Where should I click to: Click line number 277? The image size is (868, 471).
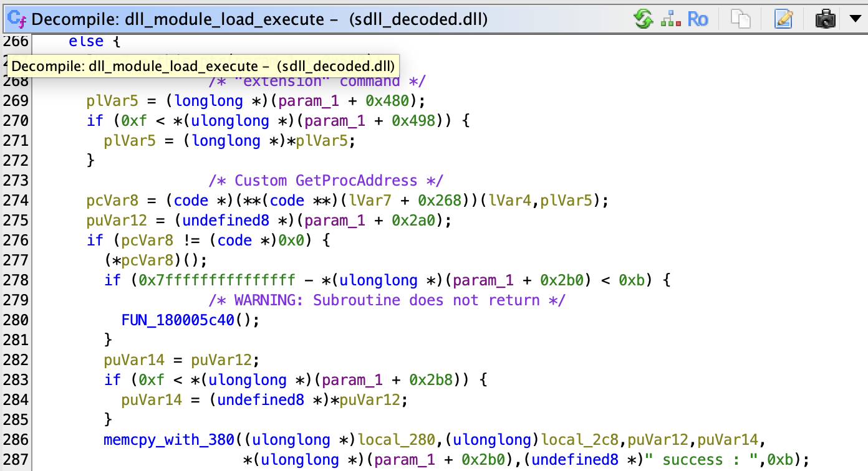15,260
